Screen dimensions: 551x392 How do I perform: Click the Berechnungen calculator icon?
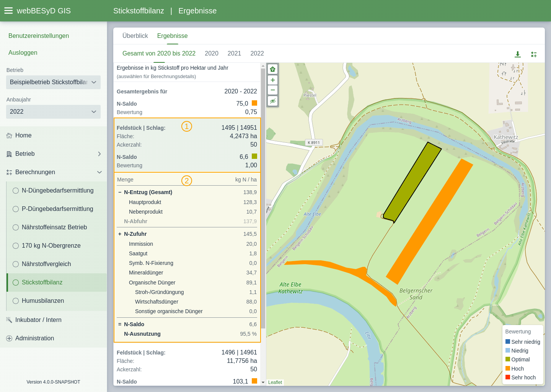[9, 172]
